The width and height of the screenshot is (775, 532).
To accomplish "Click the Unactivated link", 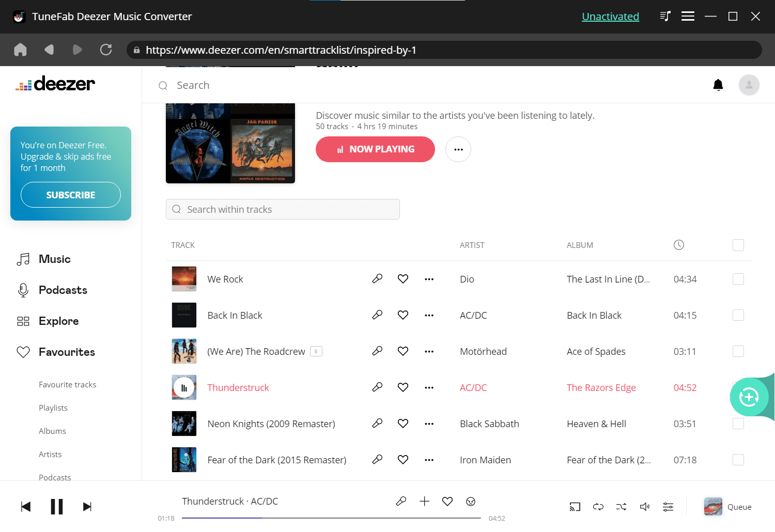I will pos(610,17).
